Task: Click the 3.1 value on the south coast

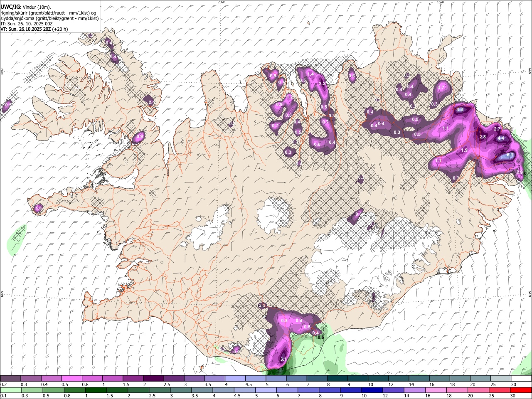Action: click(x=283, y=359)
